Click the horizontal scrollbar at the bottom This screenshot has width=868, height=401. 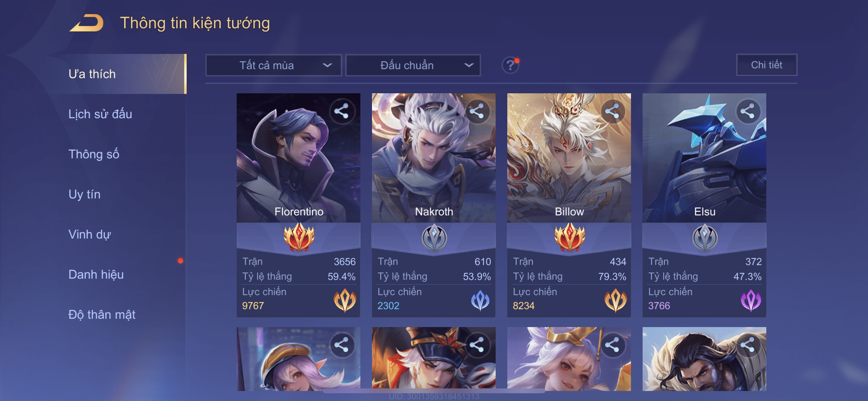click(x=434, y=391)
